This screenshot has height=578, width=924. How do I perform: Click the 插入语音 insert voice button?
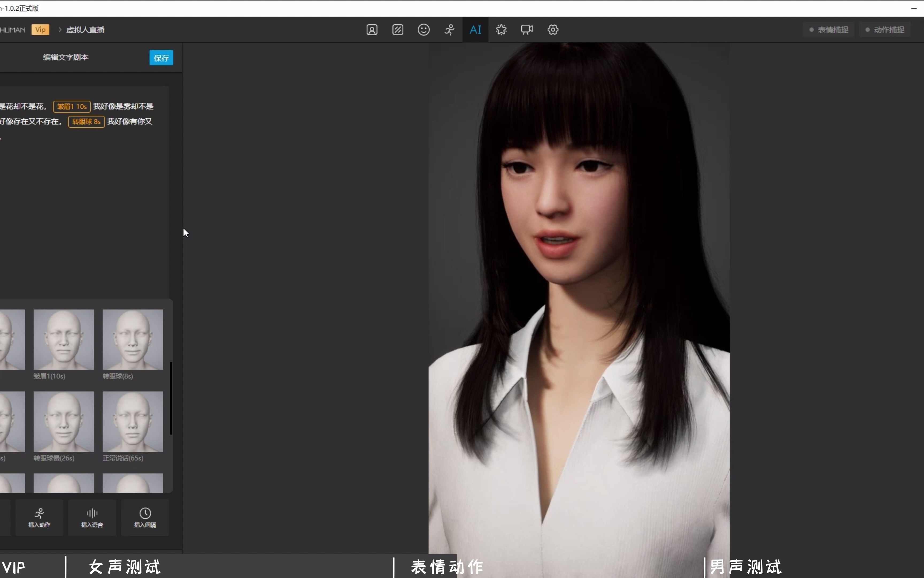92,518
